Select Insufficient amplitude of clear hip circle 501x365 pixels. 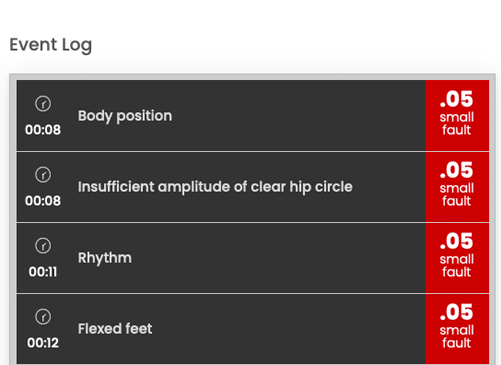tap(215, 187)
